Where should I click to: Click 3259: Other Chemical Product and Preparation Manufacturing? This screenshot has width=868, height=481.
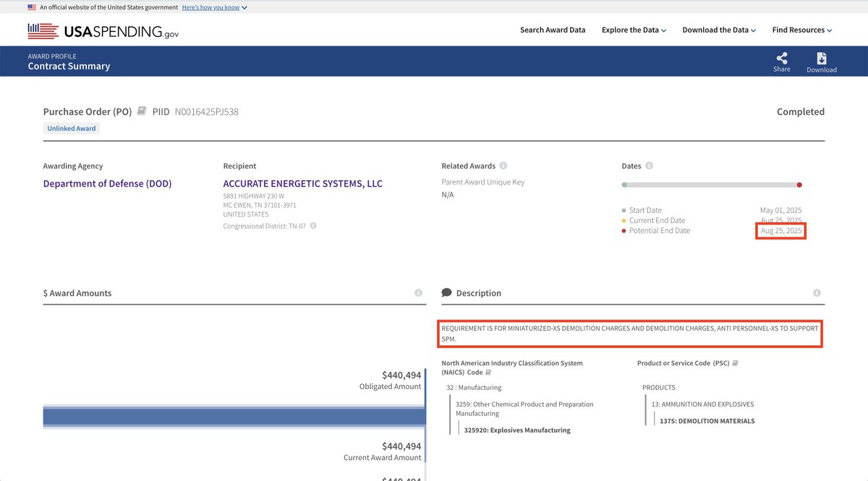(x=524, y=409)
